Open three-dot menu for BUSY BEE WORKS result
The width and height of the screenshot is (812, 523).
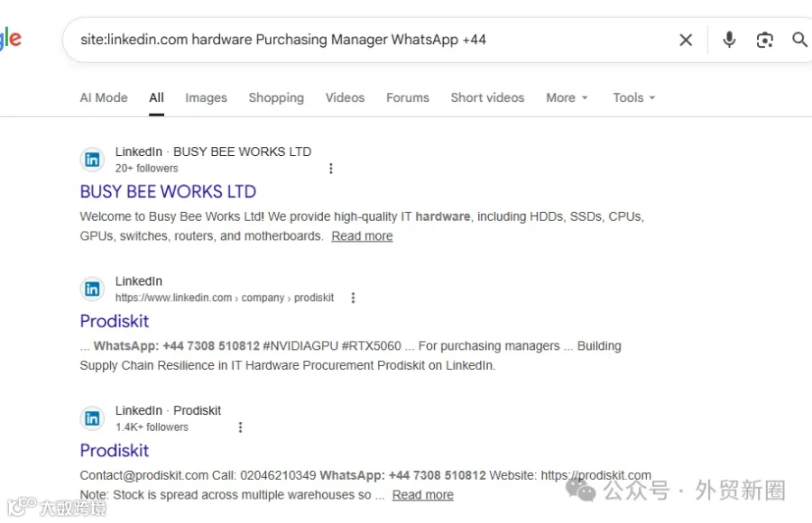point(331,169)
